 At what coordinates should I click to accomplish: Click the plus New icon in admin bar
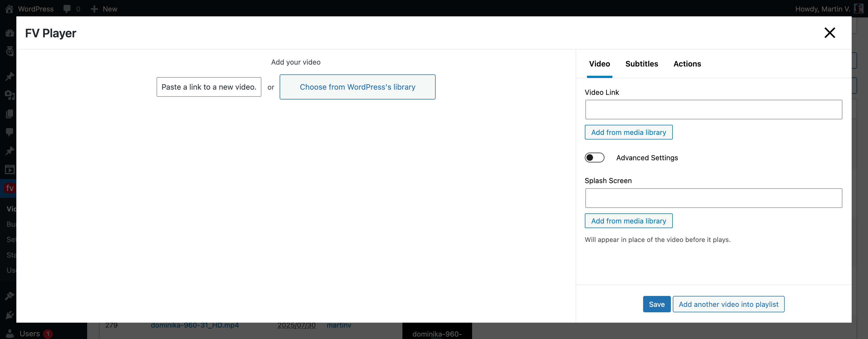[x=94, y=9]
